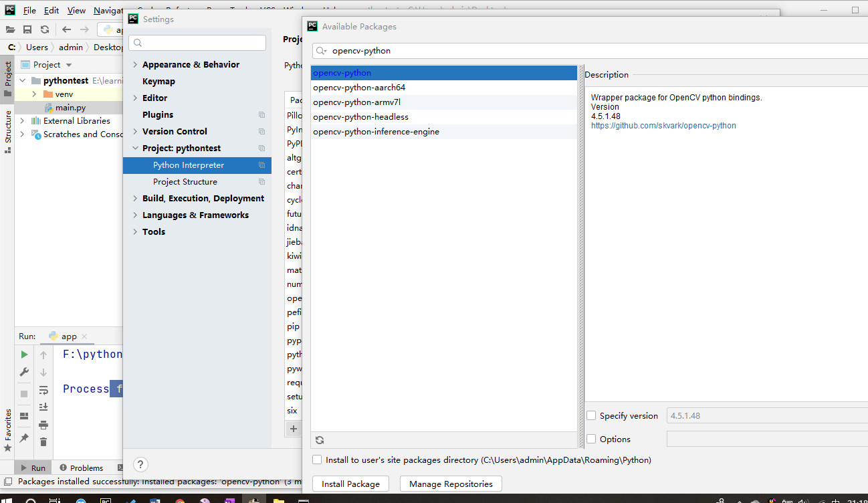The width and height of the screenshot is (868, 503).
Task: Click the Manage Repositories button
Action: pyautogui.click(x=451, y=484)
